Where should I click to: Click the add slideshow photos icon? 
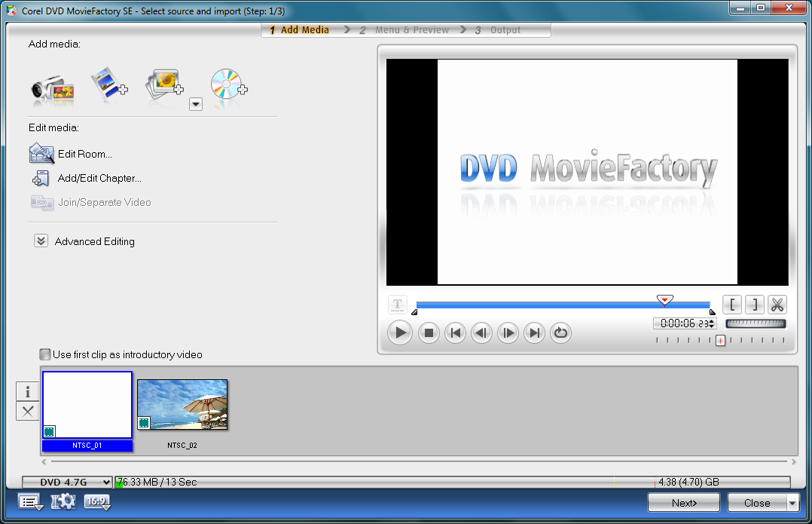164,84
